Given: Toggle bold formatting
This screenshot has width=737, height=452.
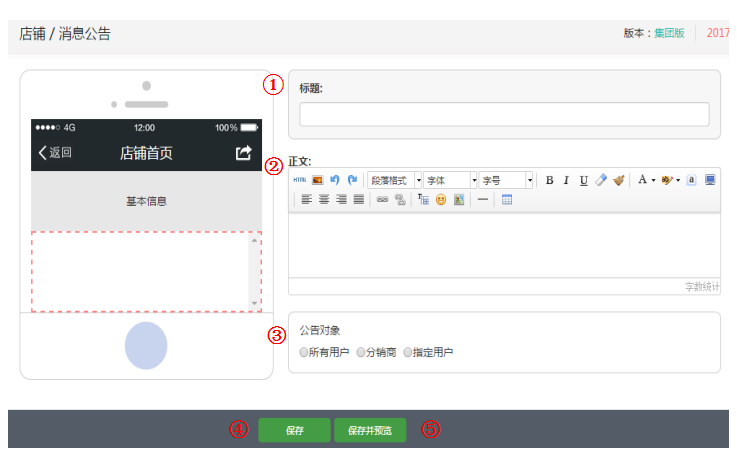Looking at the screenshot, I should 549,180.
